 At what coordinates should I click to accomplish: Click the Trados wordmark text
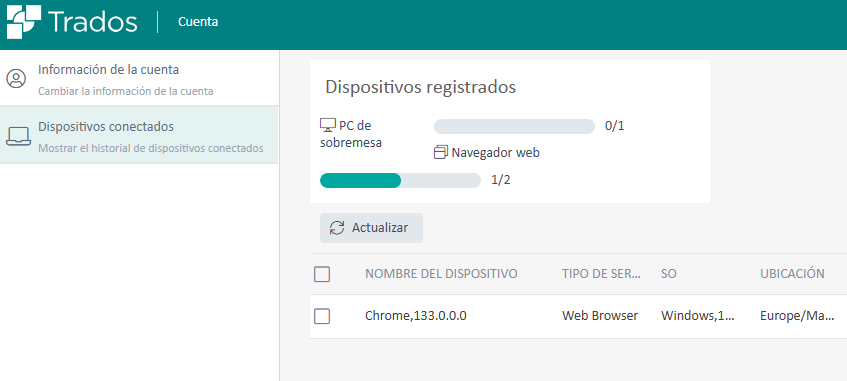pos(93,22)
